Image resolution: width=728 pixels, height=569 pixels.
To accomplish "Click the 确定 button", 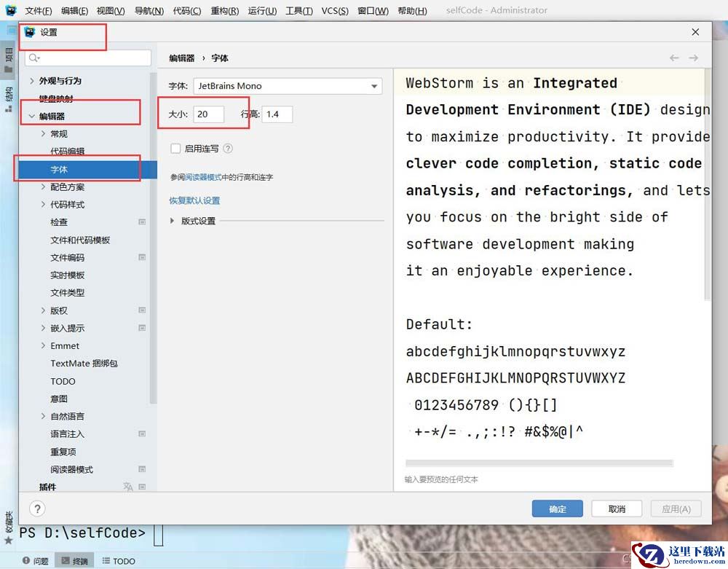I will (x=558, y=509).
